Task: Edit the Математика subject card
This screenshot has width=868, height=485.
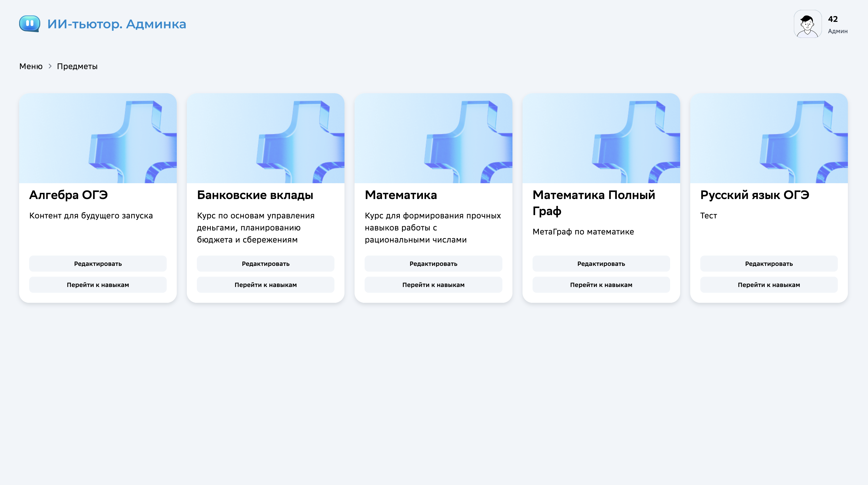Action: [433, 264]
